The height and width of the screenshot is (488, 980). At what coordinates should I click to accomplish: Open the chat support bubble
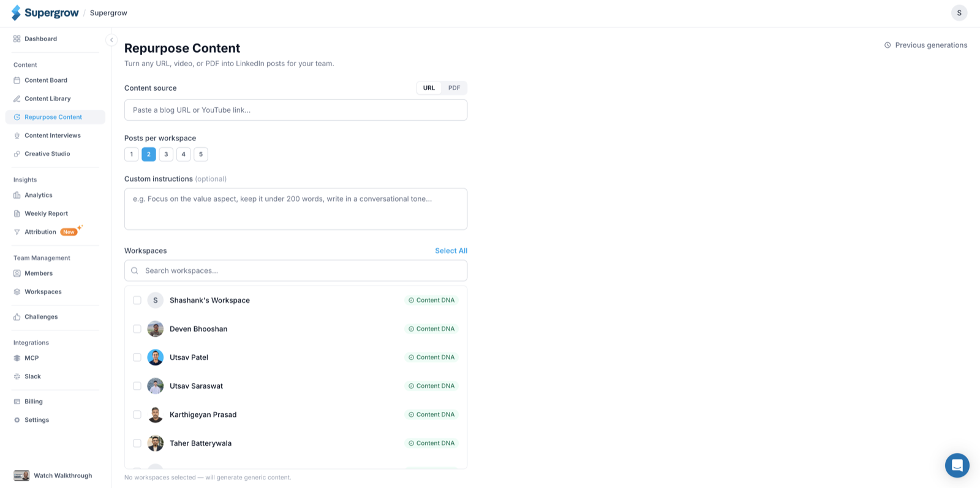[x=957, y=465]
